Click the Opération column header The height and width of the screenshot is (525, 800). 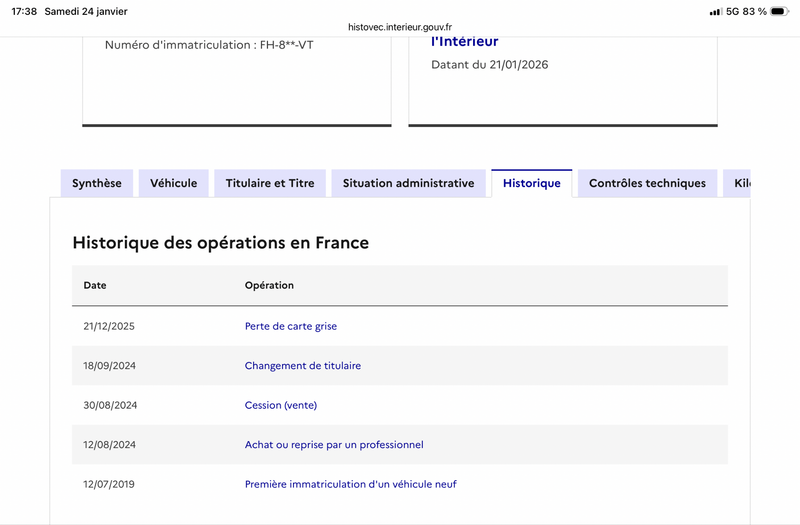[x=269, y=285]
